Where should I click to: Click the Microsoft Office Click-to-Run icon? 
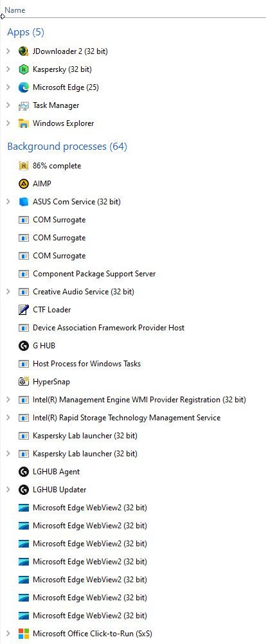click(24, 634)
